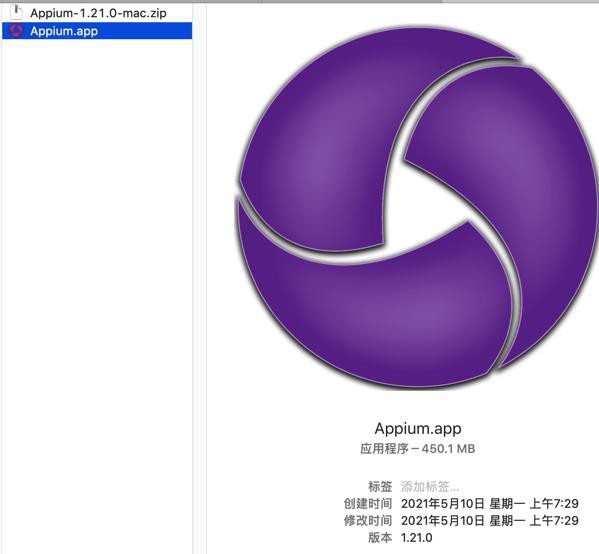The height and width of the screenshot is (554, 599).
Task: Select the Appium-1.21.0-mac.zip file name
Action: point(98,13)
